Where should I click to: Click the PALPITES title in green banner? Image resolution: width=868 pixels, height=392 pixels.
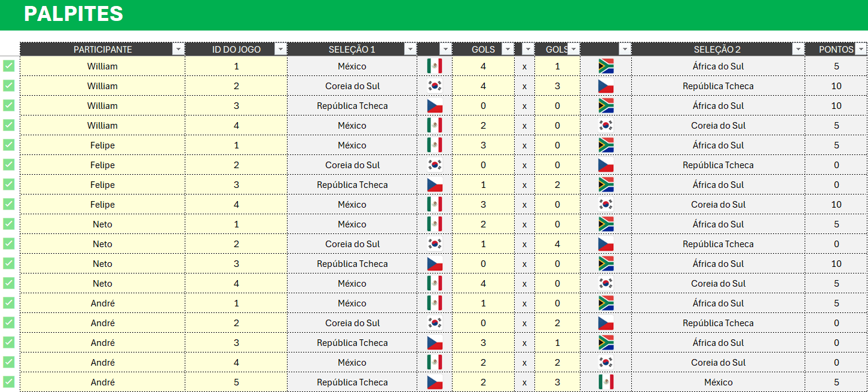74,14
